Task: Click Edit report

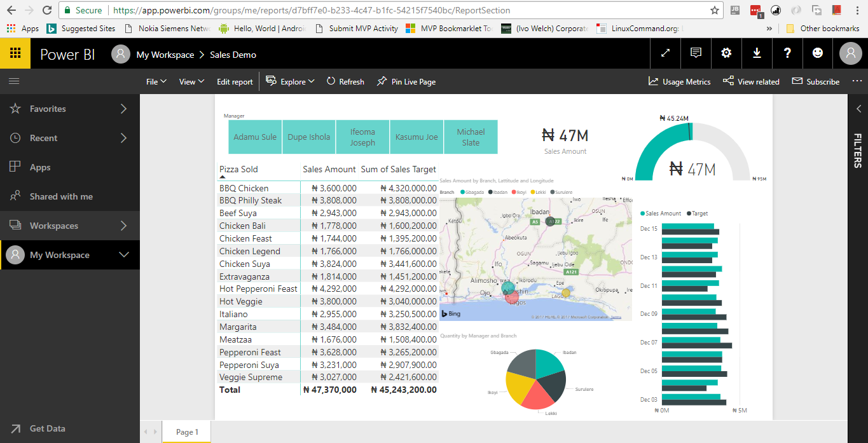Action: (234, 81)
